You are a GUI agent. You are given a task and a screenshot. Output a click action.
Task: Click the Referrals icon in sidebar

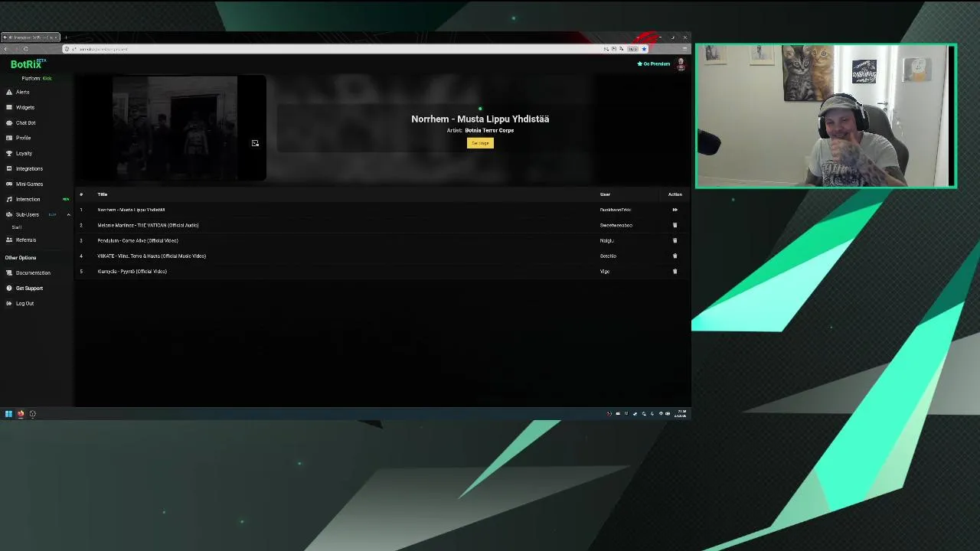pos(9,240)
